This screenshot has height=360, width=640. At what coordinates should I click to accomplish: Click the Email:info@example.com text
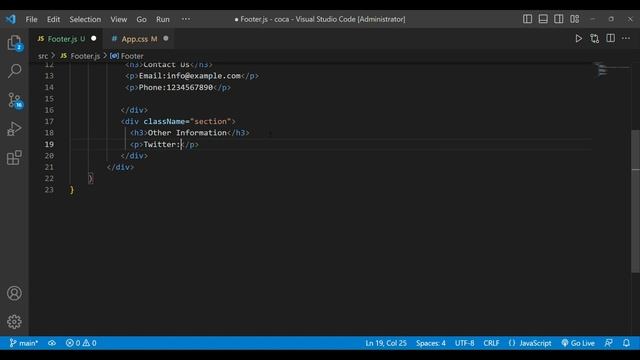click(x=189, y=76)
